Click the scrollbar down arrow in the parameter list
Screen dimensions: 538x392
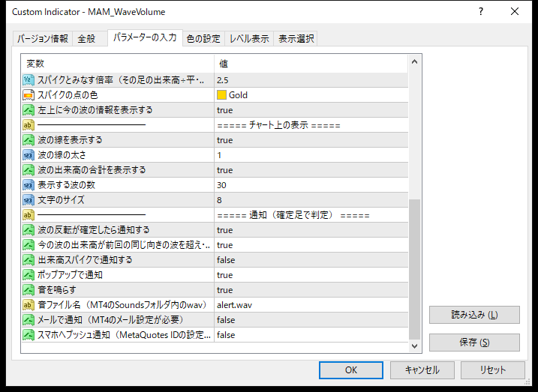pos(414,346)
